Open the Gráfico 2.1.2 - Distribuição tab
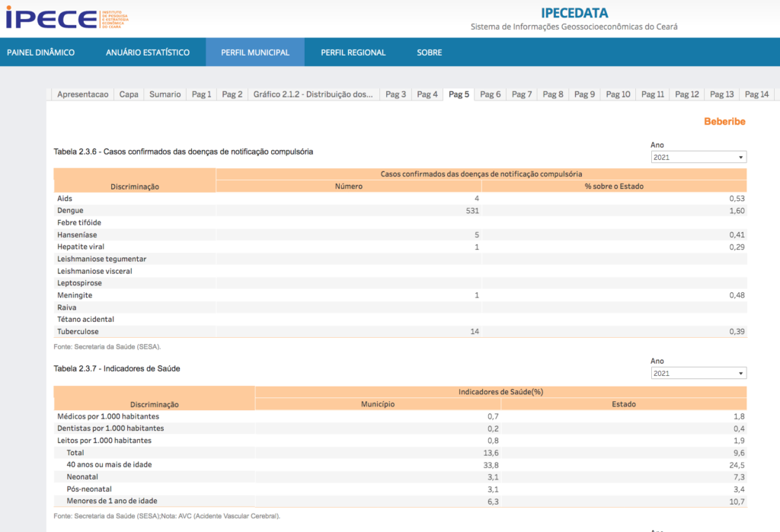The width and height of the screenshot is (780, 532). 313,94
